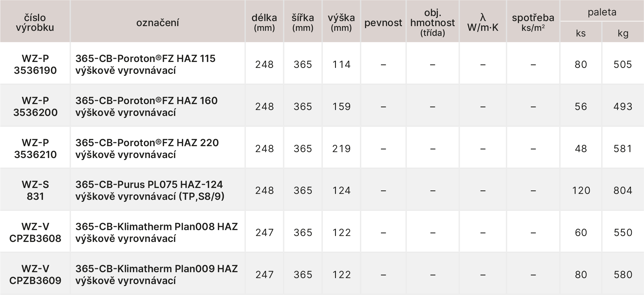Click the λ W/m·K column header
The width and height of the screenshot is (644, 295).
click(x=483, y=23)
